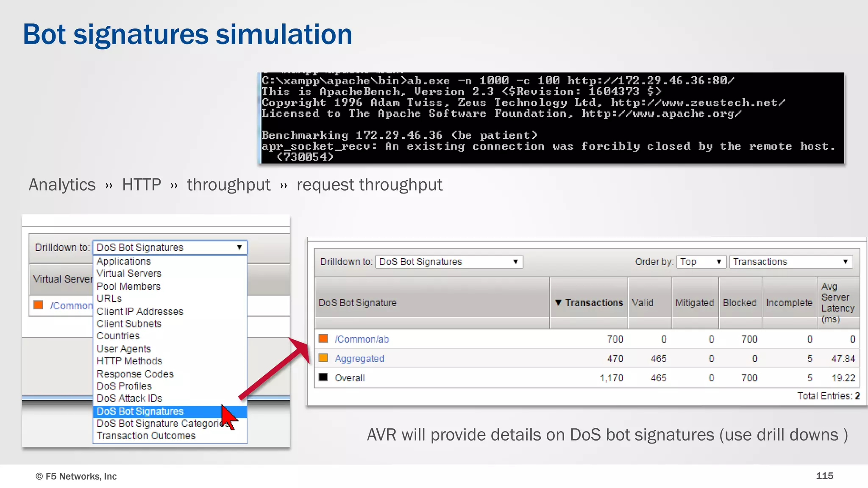868x488 pixels.
Task: Click the Incomplete column header
Action: point(789,303)
